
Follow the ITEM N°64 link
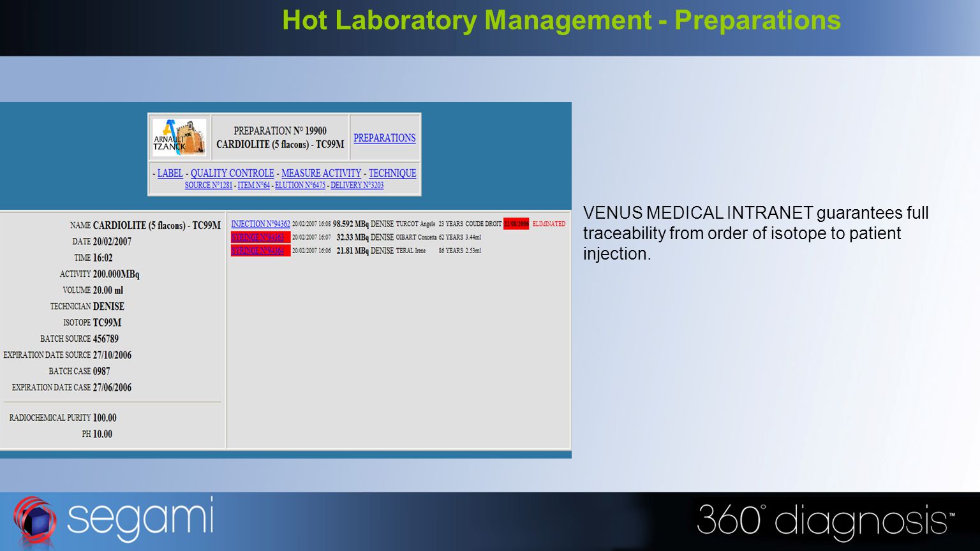point(254,185)
